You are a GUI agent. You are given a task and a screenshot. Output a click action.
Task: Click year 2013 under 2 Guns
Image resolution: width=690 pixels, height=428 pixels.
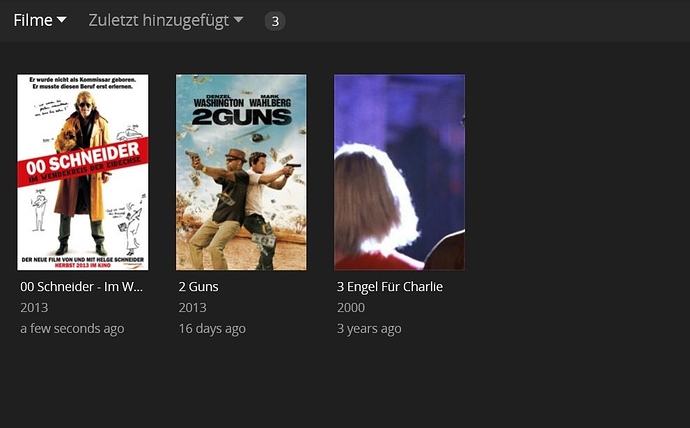193,307
